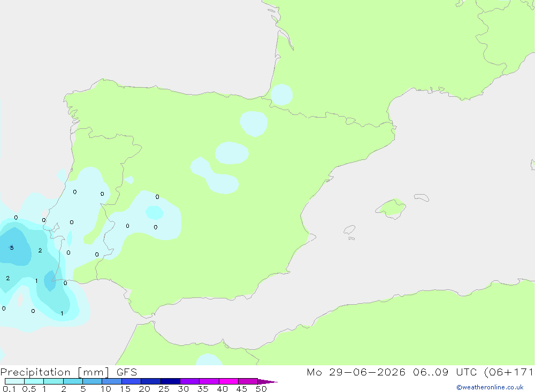535x392 pixels.
Task: Choose the legend swatch between 10 and 15
Action: tap(112, 381)
